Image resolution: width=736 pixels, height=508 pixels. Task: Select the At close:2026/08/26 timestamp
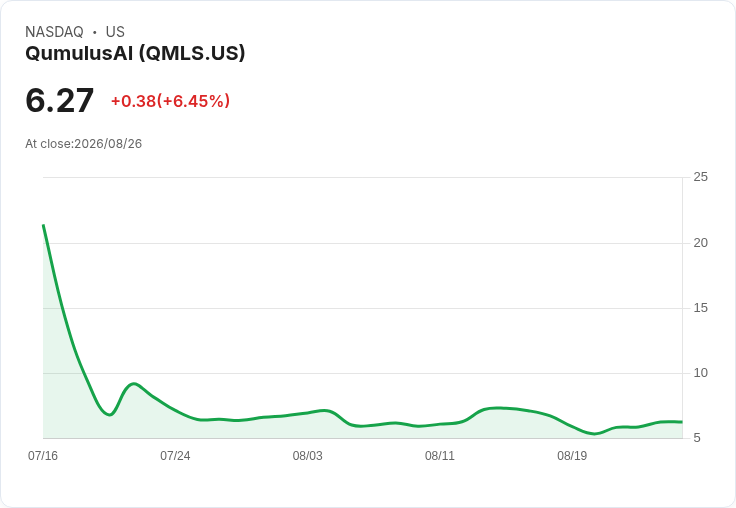coord(84,144)
